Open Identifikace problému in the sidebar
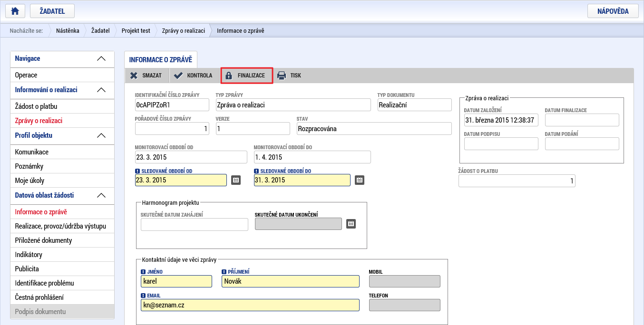 62,283
